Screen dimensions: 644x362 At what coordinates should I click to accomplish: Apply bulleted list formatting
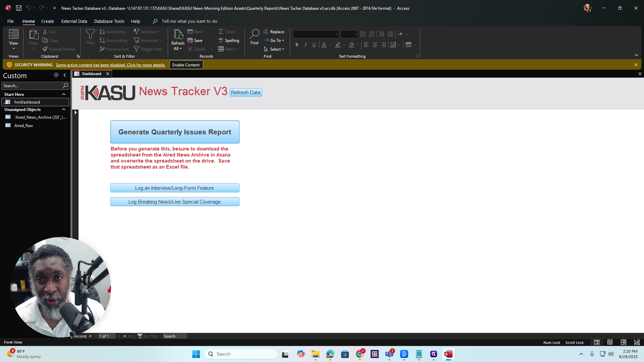coord(363,34)
